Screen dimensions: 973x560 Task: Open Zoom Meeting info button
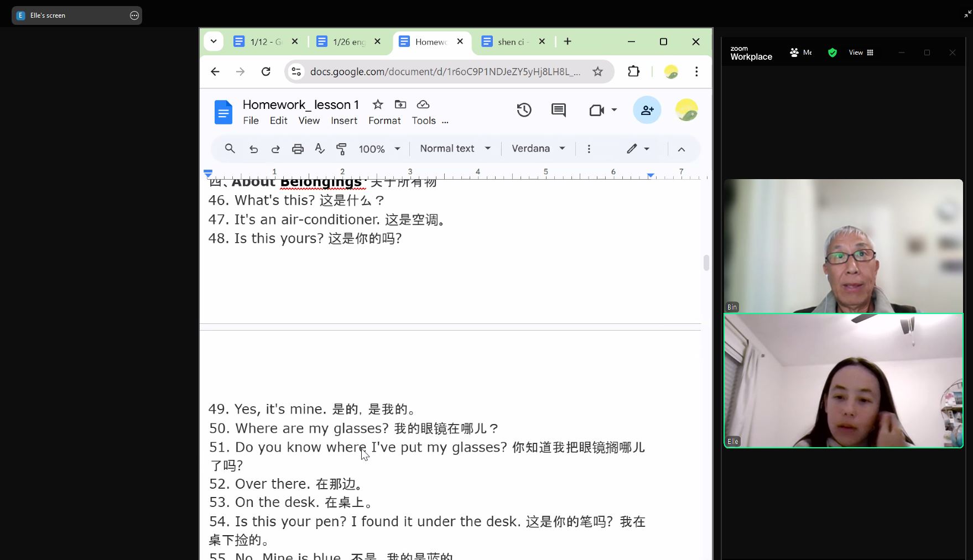(x=801, y=53)
